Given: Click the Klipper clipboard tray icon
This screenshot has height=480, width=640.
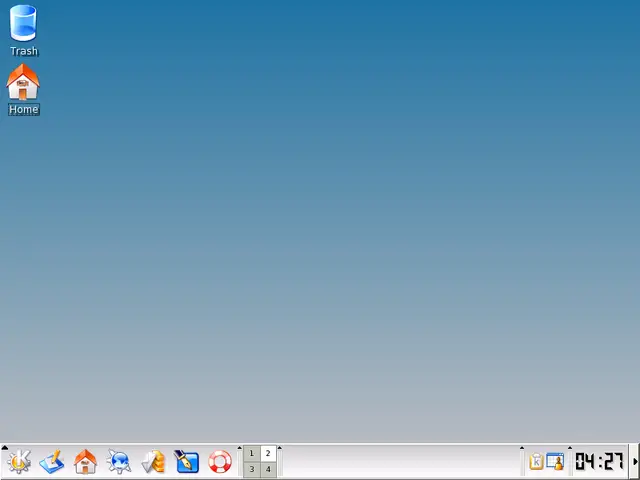Looking at the screenshot, I should pos(536,462).
